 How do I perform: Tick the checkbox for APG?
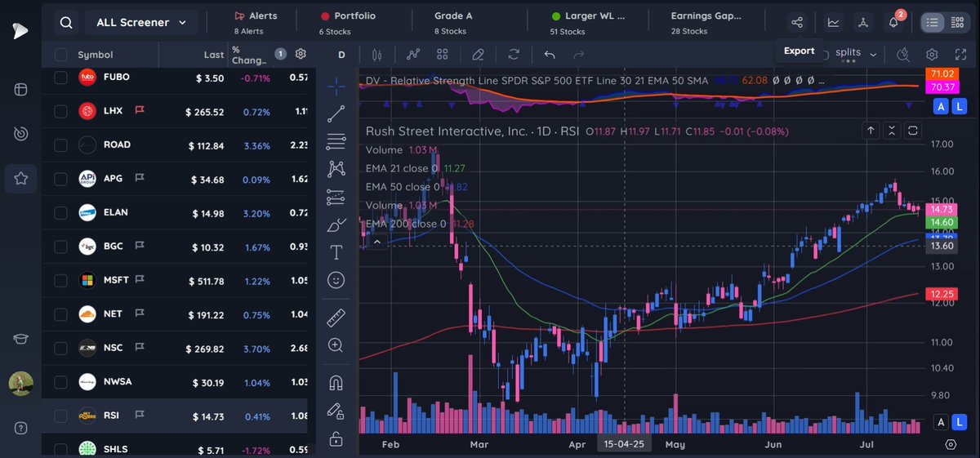point(60,179)
